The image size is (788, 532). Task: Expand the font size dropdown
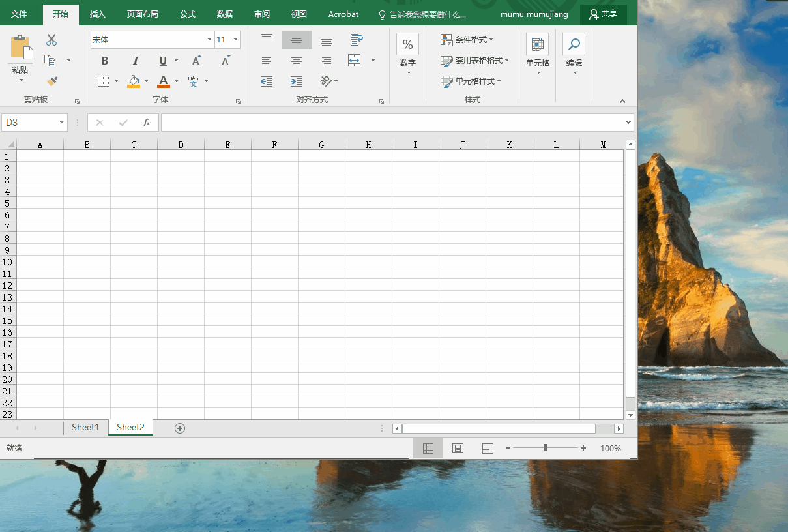[235, 40]
